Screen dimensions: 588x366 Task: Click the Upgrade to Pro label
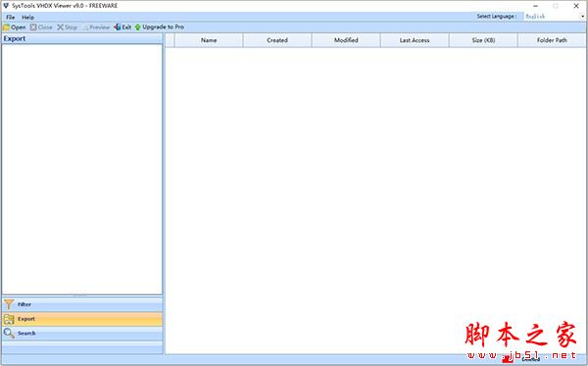coord(163,27)
